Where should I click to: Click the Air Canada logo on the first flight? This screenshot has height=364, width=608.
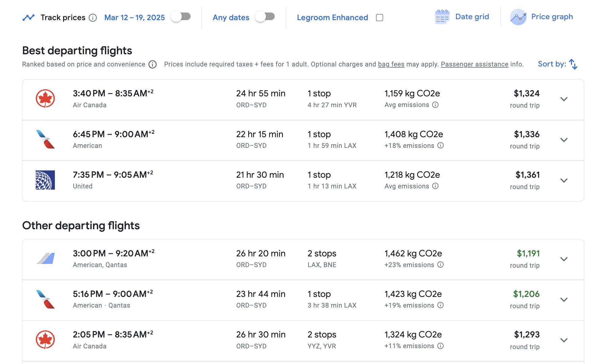tap(46, 98)
